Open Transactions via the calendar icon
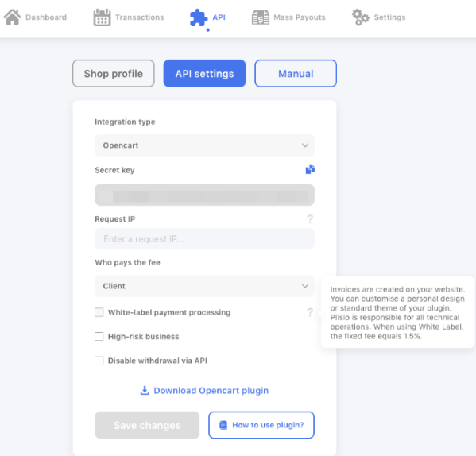The height and width of the screenshot is (456, 476). click(x=102, y=17)
